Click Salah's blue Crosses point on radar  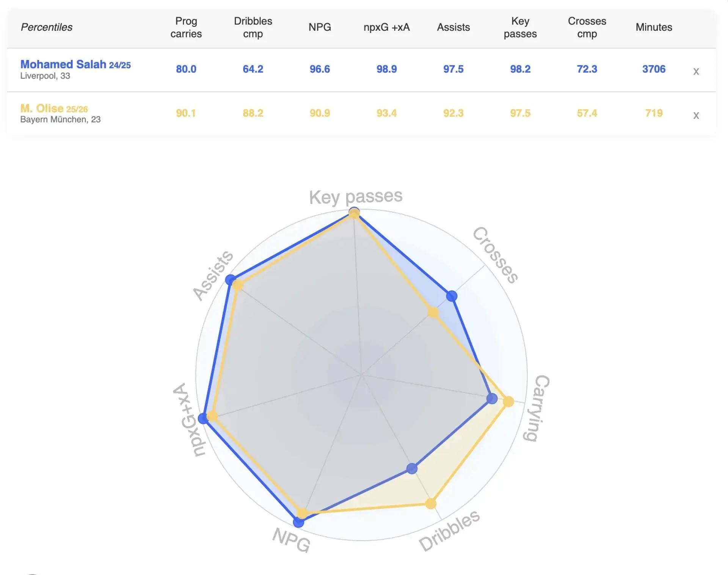(x=452, y=296)
